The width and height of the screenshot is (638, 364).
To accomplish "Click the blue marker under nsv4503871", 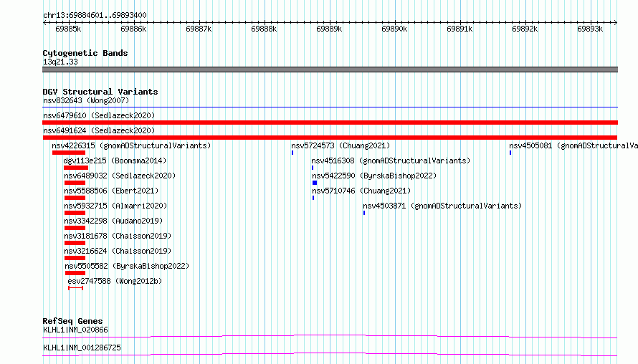I will pyautogui.click(x=364, y=213).
